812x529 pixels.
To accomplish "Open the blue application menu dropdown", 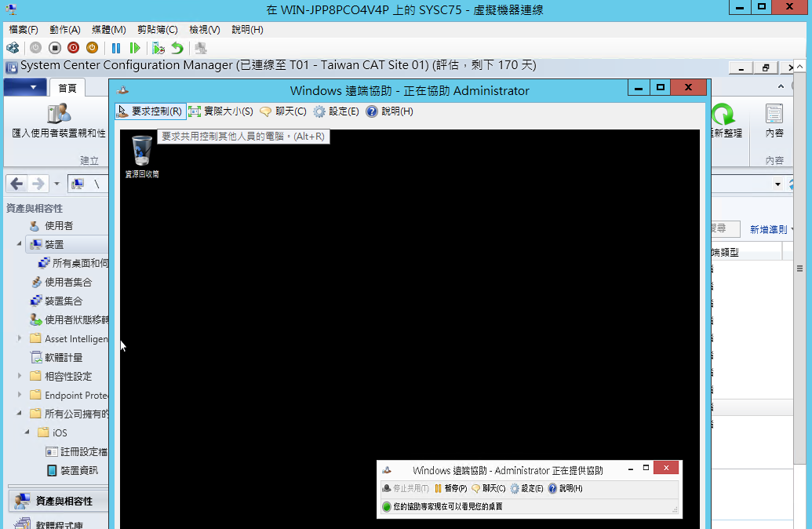I will (25, 87).
